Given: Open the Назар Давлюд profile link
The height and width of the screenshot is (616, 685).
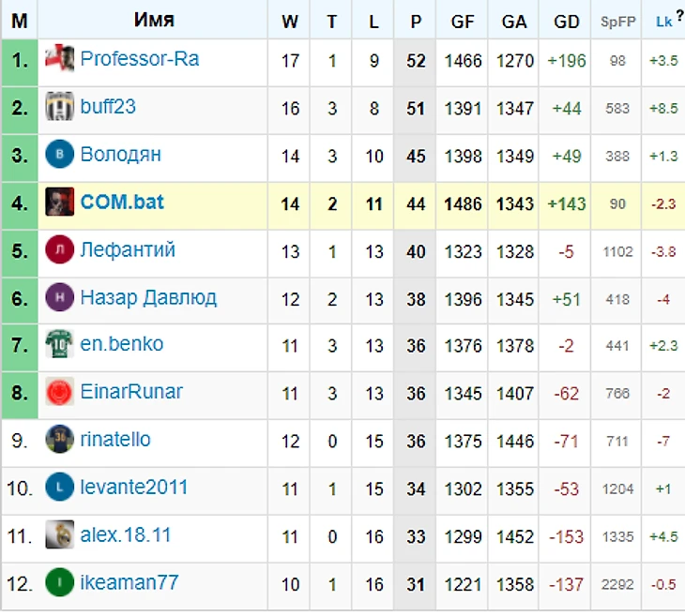Looking at the screenshot, I should click(148, 298).
